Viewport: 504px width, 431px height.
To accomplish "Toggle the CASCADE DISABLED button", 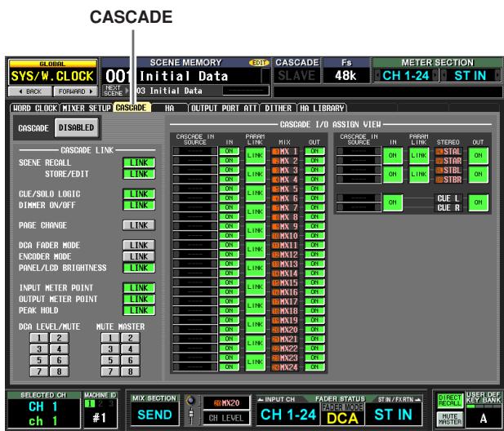I will pyautogui.click(x=77, y=127).
